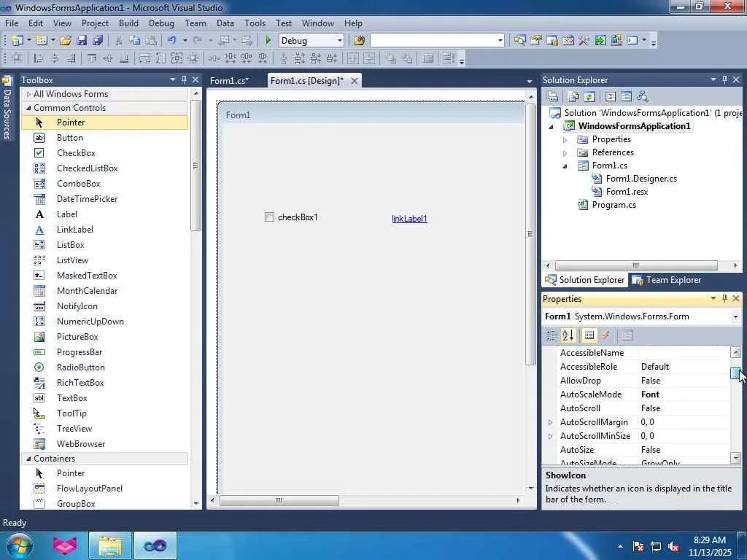Click the Windows Start button
The image size is (747, 560).
(18, 545)
